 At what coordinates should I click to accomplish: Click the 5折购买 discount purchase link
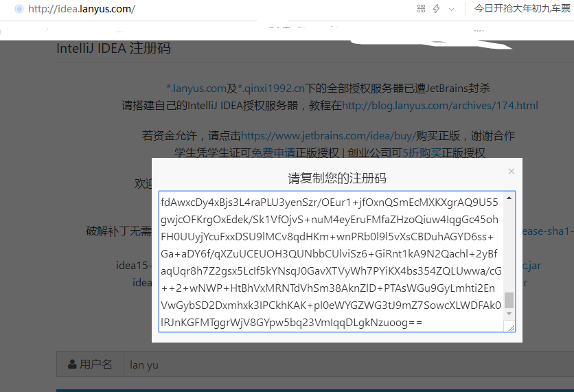point(422,152)
